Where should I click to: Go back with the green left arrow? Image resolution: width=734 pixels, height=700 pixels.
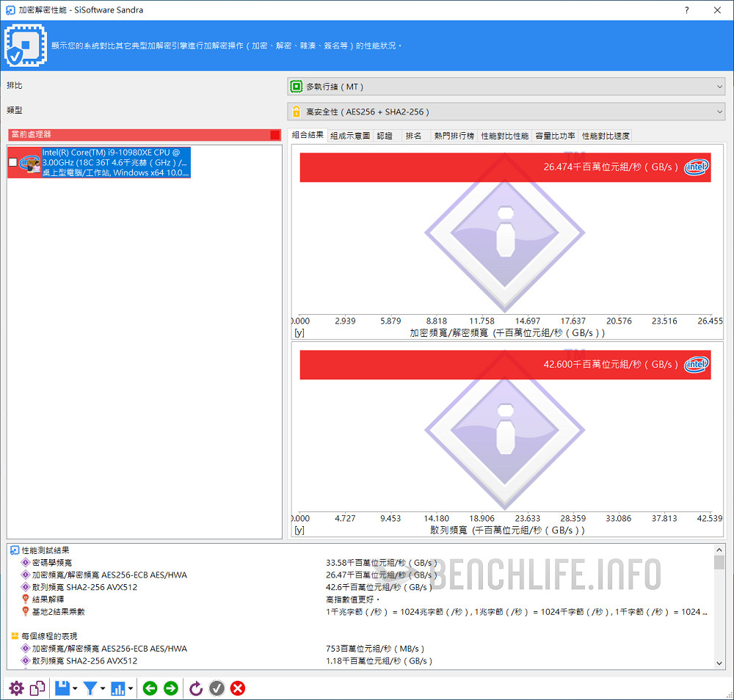[x=150, y=688]
